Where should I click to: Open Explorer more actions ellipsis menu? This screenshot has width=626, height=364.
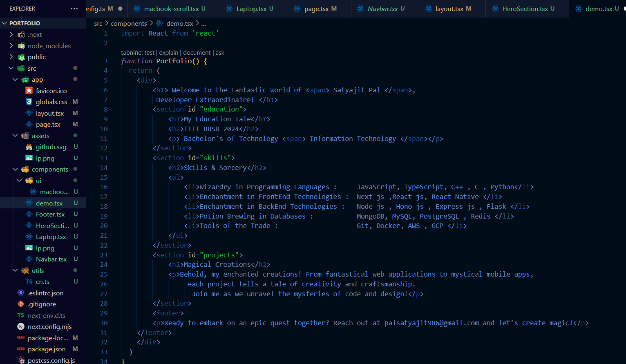(x=74, y=9)
